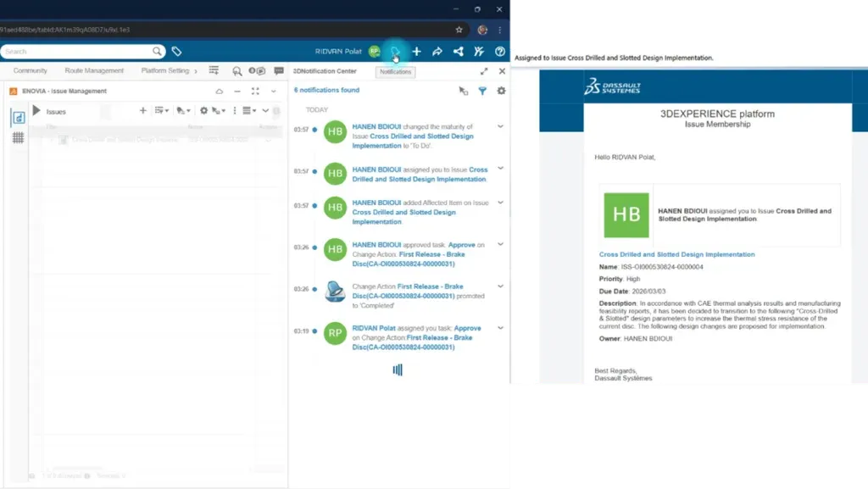The width and height of the screenshot is (868, 489).
Task: Open RIDVAN Polat link in last notification
Action: click(x=374, y=328)
